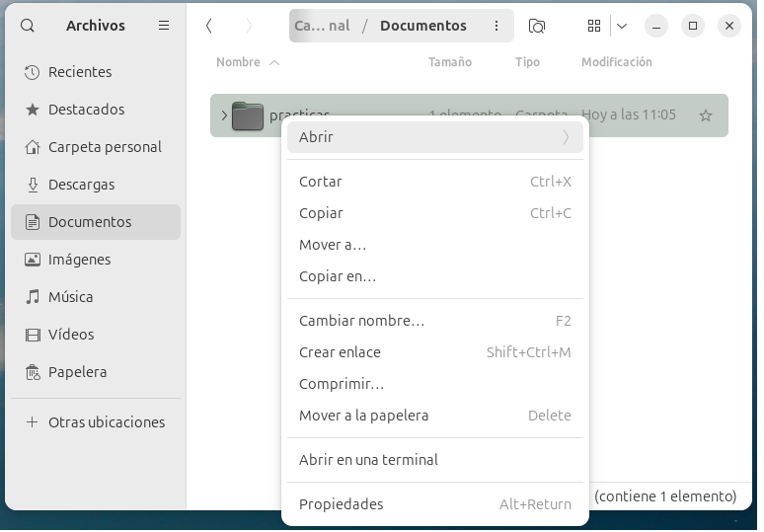
Task: Select Comprimir… option
Action: tap(342, 384)
